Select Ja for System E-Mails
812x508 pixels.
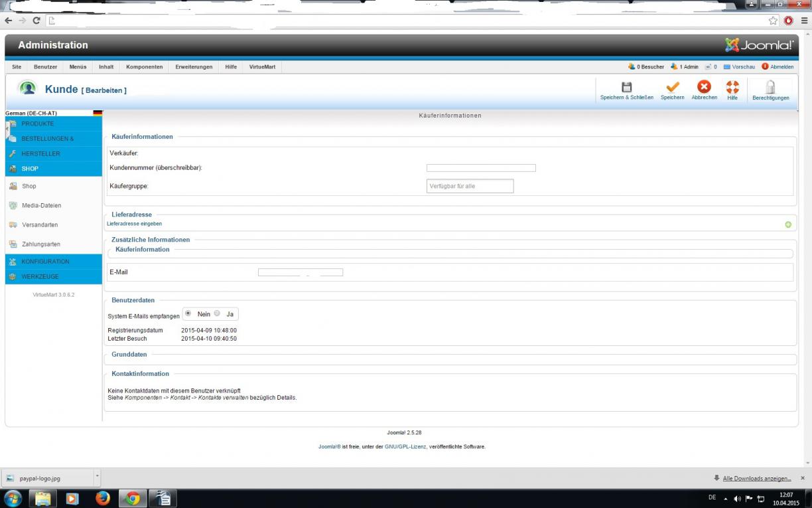click(x=217, y=313)
